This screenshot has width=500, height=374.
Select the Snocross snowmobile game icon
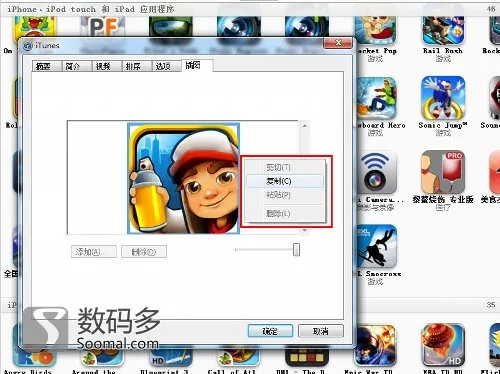point(377,247)
